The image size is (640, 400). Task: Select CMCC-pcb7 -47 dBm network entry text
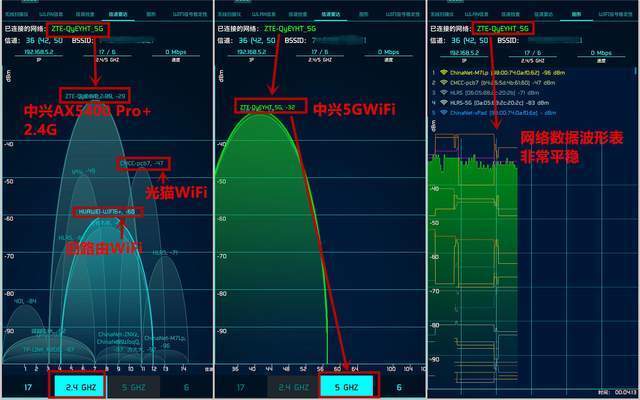502,83
